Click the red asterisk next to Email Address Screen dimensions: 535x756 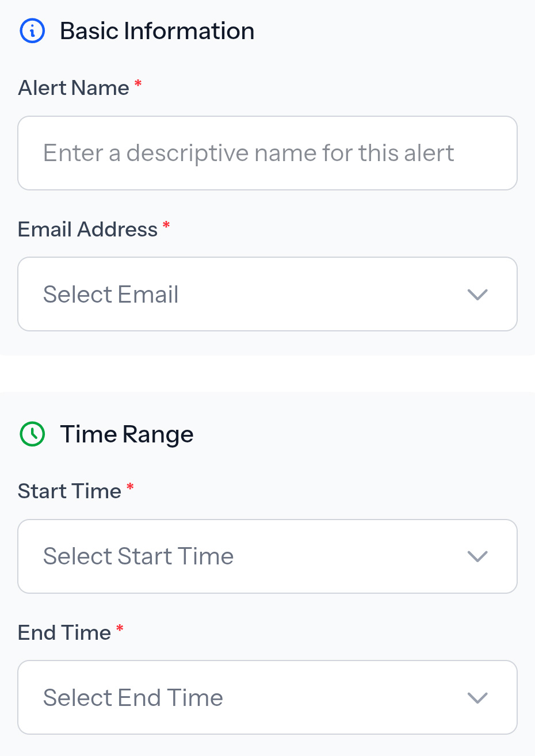pos(166,226)
